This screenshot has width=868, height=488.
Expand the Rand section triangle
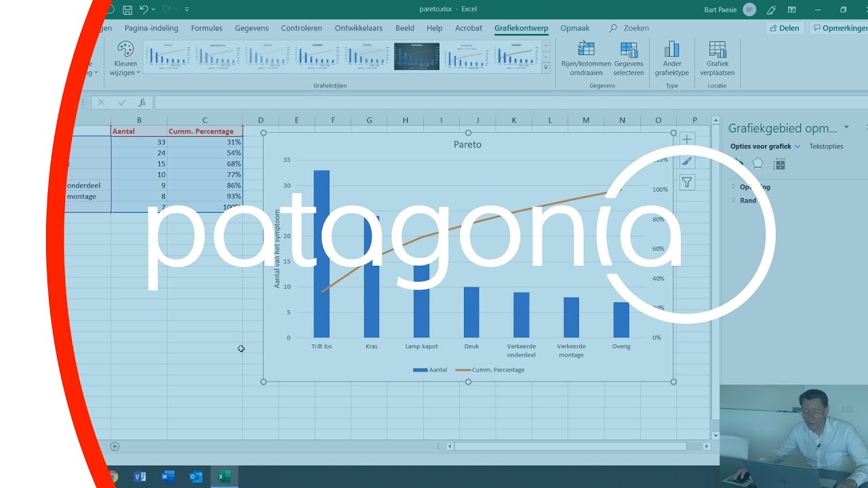point(734,201)
